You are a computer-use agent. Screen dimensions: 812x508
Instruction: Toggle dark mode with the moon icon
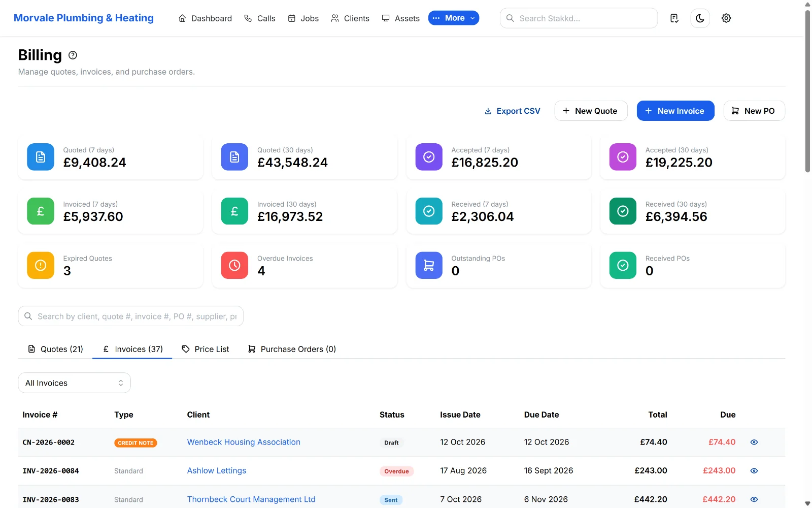pos(700,18)
